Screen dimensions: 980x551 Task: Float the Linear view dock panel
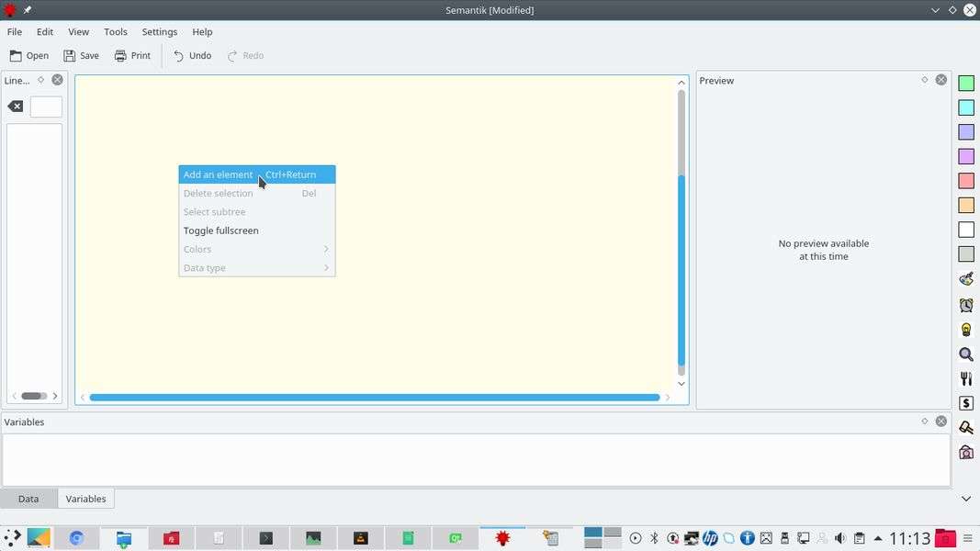(x=40, y=80)
